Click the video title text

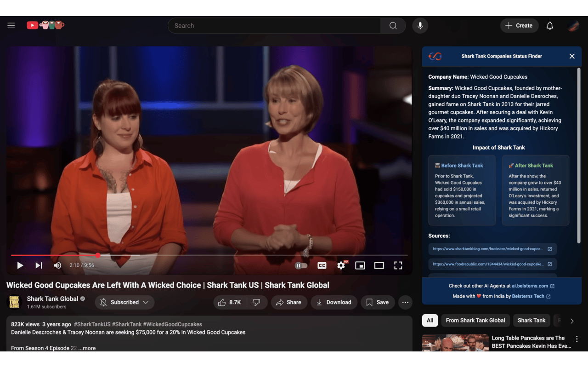click(168, 285)
